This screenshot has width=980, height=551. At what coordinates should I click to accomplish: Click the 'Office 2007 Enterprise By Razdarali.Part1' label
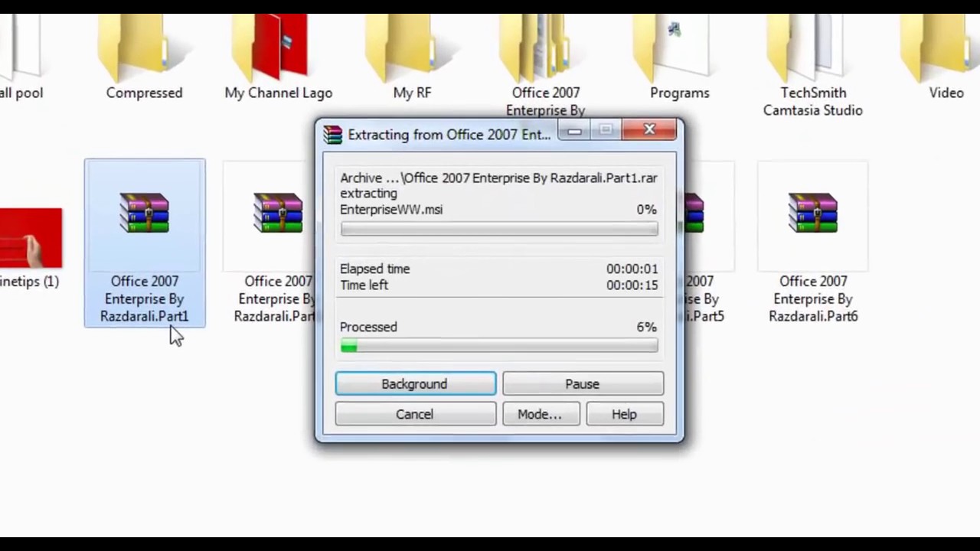tap(144, 298)
